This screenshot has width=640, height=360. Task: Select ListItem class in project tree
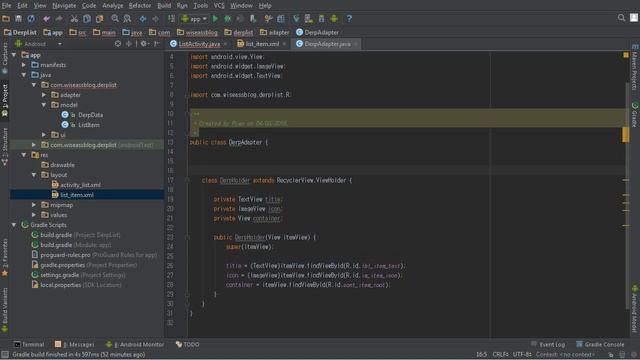click(89, 125)
